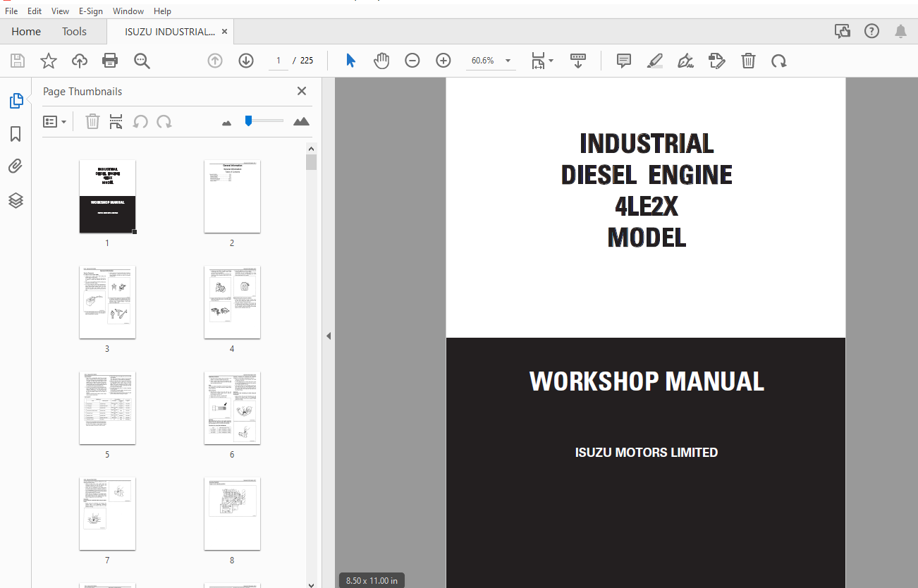Open the Bookmarks sidebar panel

(16, 134)
